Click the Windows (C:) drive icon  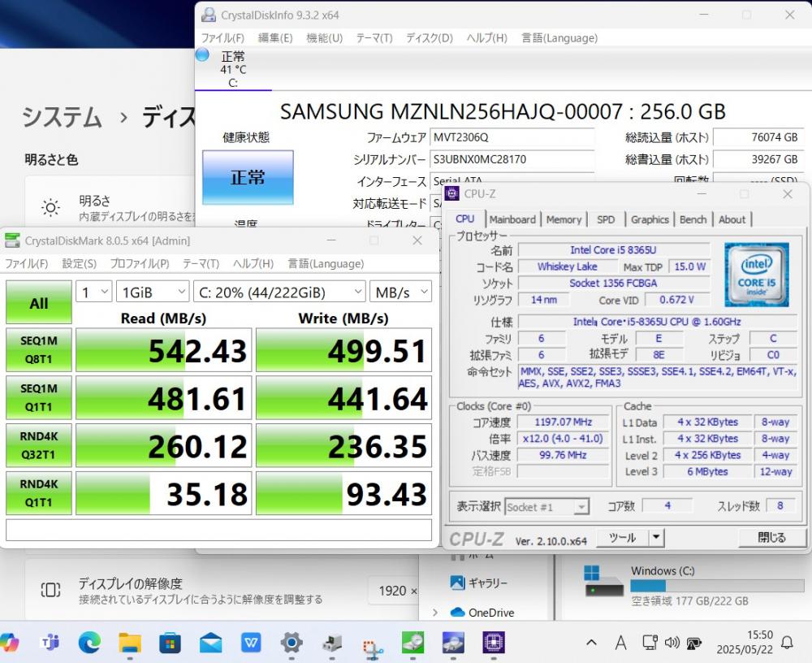[x=603, y=581]
